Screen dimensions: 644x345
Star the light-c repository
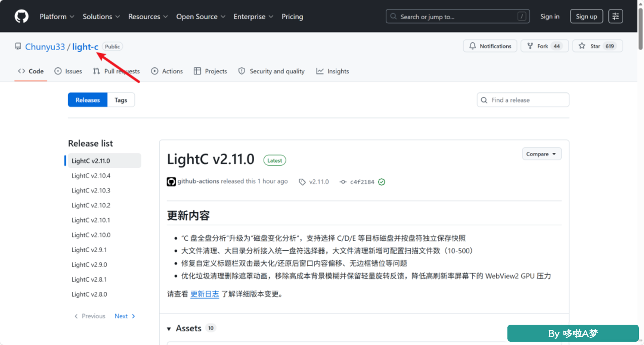pyautogui.click(x=598, y=46)
